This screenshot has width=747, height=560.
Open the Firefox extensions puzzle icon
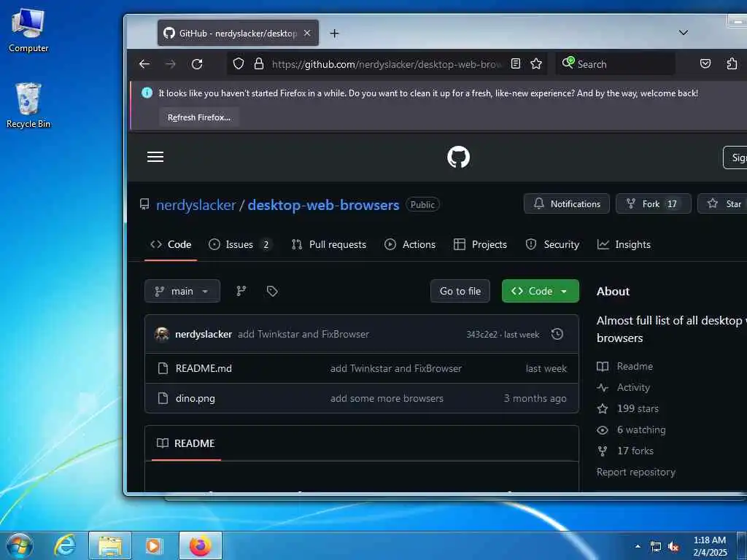point(732,64)
